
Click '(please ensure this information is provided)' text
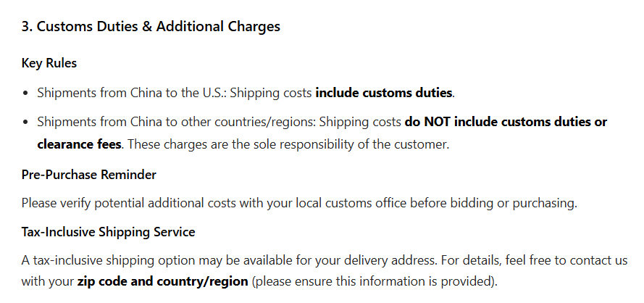coord(375,281)
